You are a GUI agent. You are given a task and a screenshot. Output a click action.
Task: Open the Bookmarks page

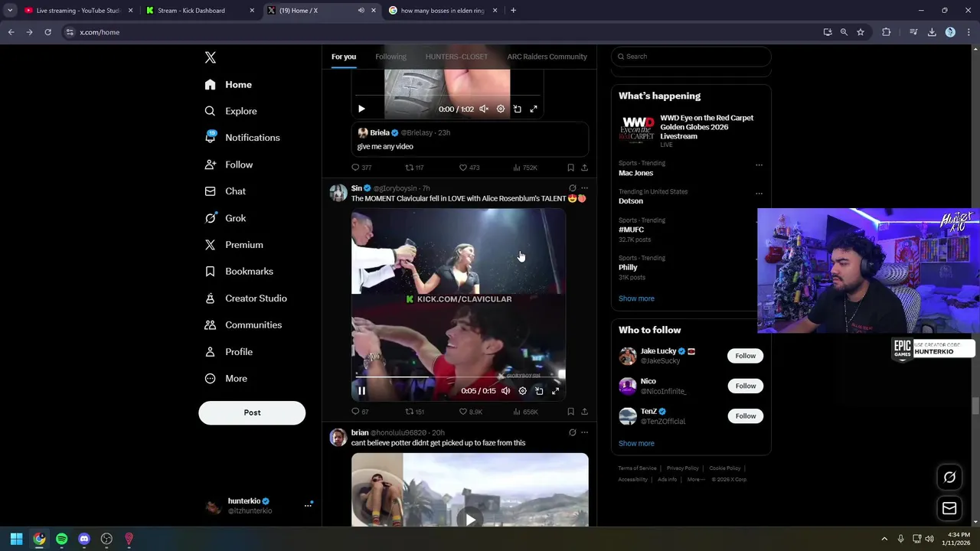[238, 272]
